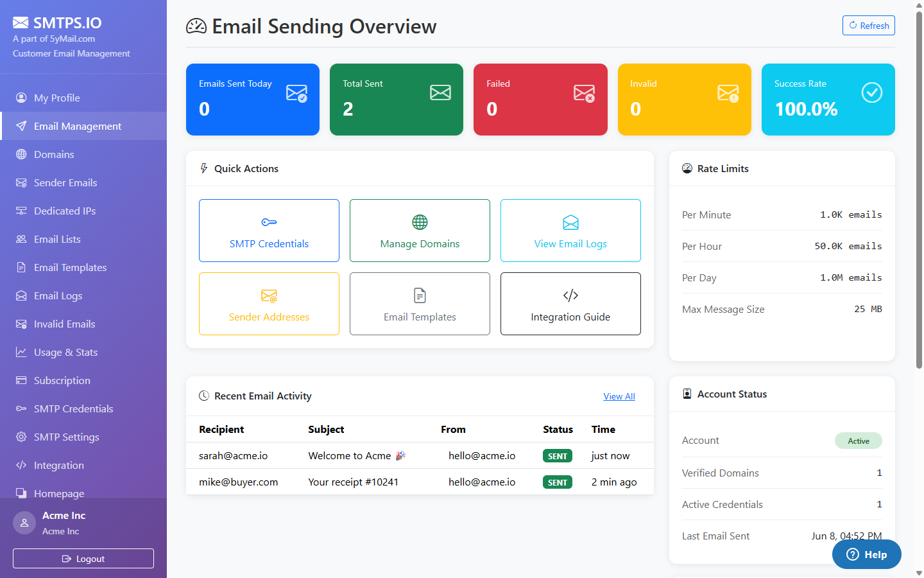Click the code brackets Integration Guide icon

point(570,295)
